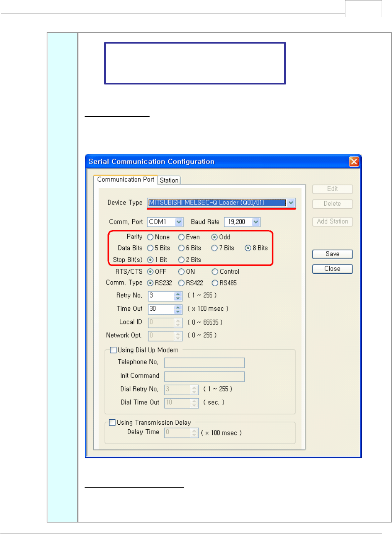Click the Local ID field
392x534 pixels.
165,323
